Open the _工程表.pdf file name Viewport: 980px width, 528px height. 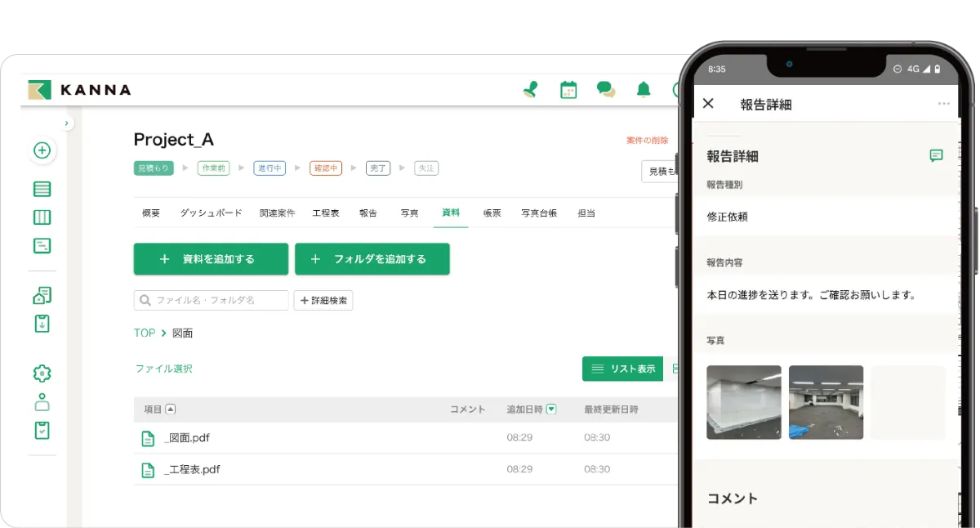coord(192,470)
